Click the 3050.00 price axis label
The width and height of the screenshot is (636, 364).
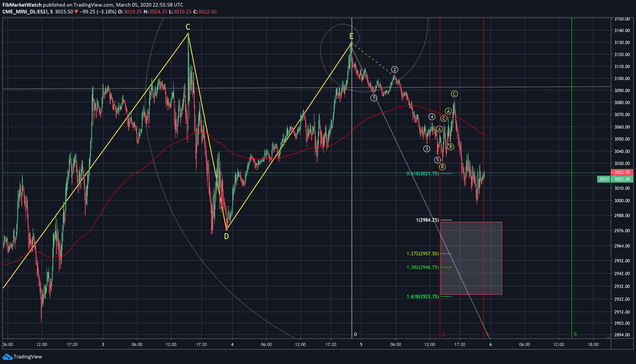point(622,139)
